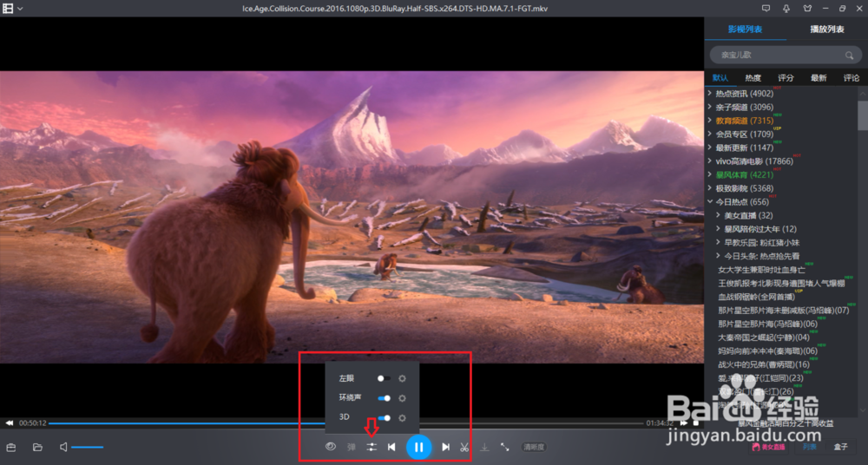
Task: Switch to the 影视列表 tab
Action: 745,29
